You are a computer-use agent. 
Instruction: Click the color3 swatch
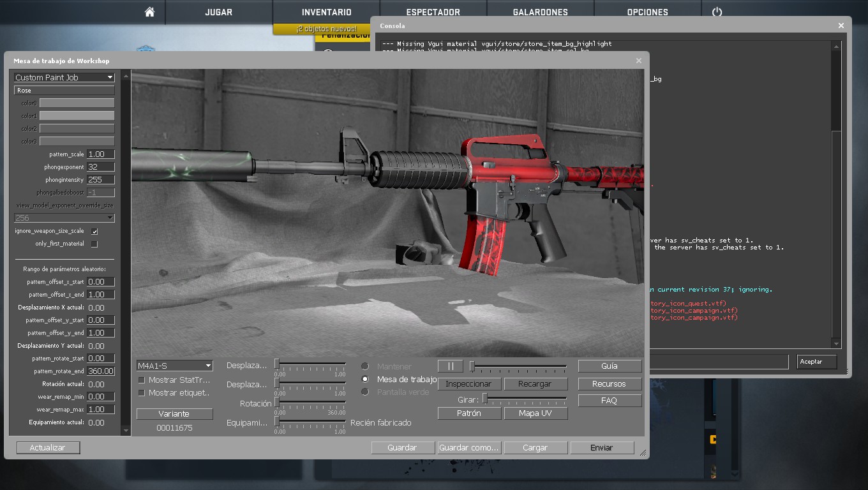coord(77,141)
